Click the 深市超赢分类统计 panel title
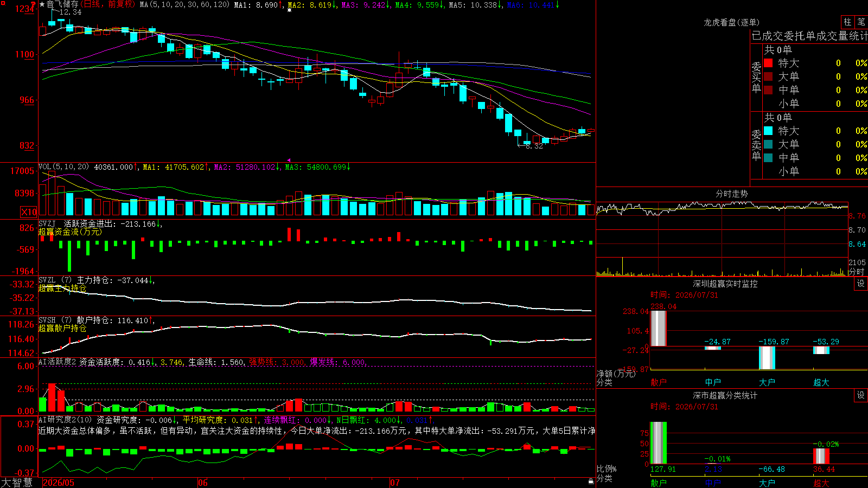The width and height of the screenshot is (868, 488). tap(725, 395)
